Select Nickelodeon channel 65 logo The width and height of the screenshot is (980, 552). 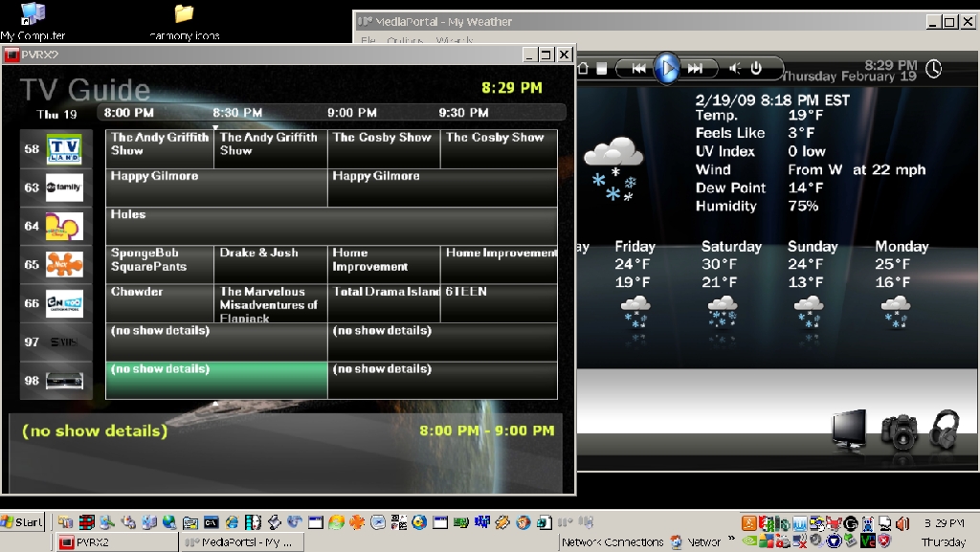[x=64, y=265]
